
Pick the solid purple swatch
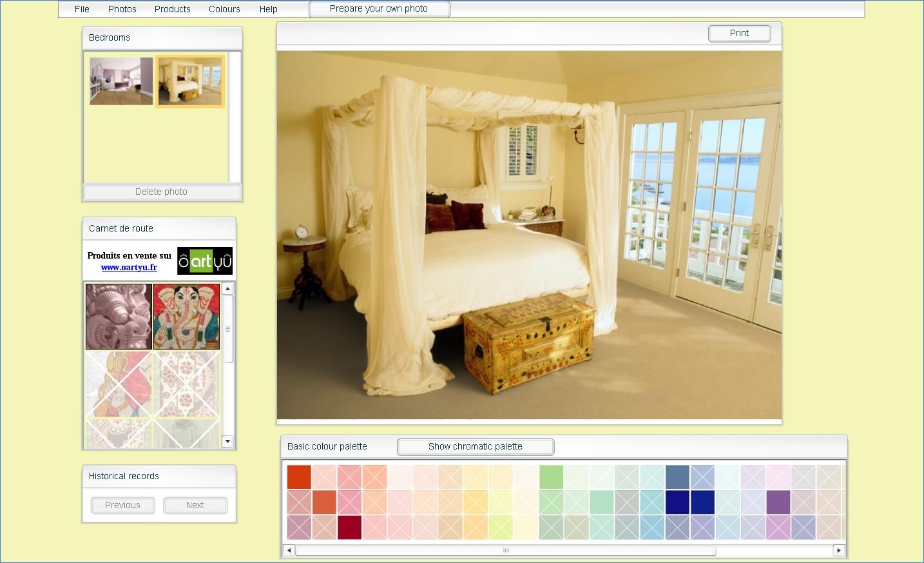[x=778, y=502]
